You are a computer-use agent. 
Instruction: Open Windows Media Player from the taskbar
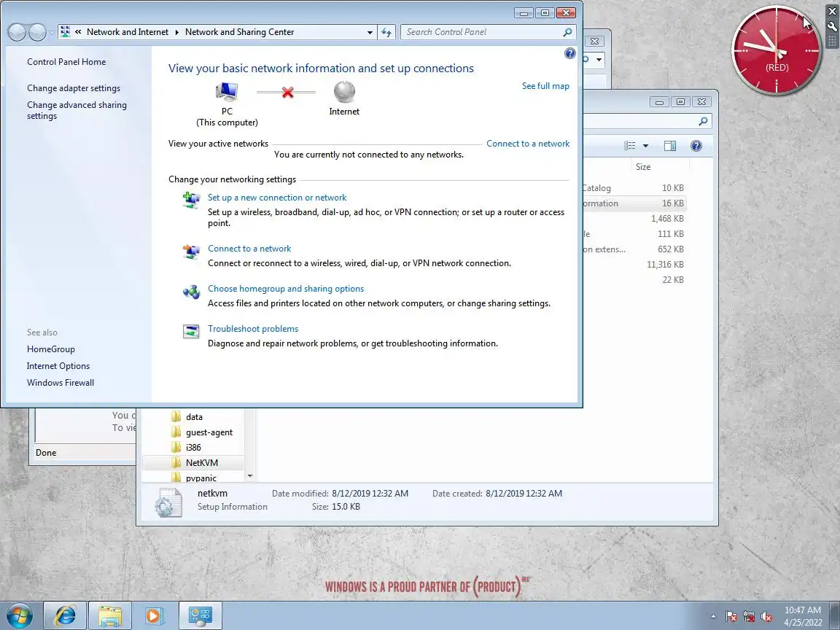point(155,615)
